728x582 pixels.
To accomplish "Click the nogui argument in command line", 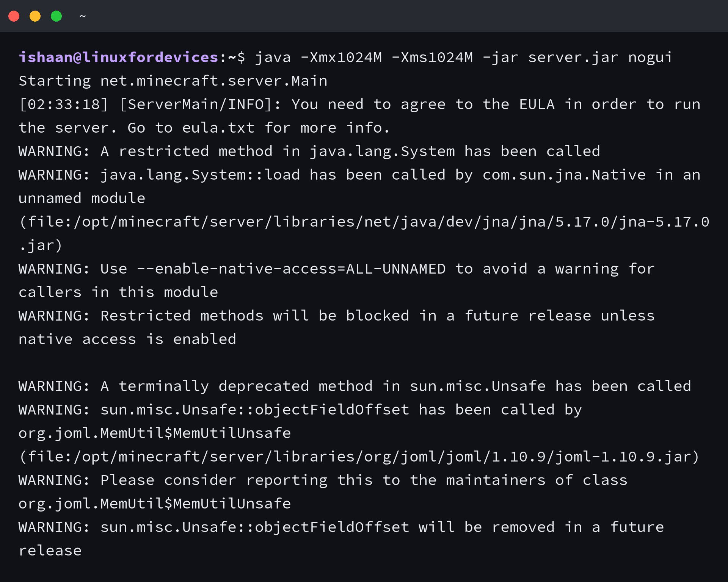I will point(650,57).
